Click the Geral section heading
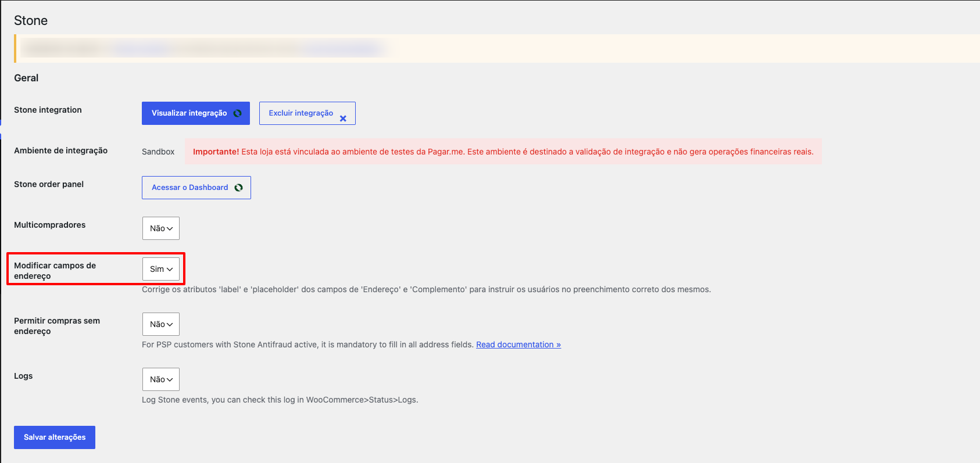 [x=26, y=78]
